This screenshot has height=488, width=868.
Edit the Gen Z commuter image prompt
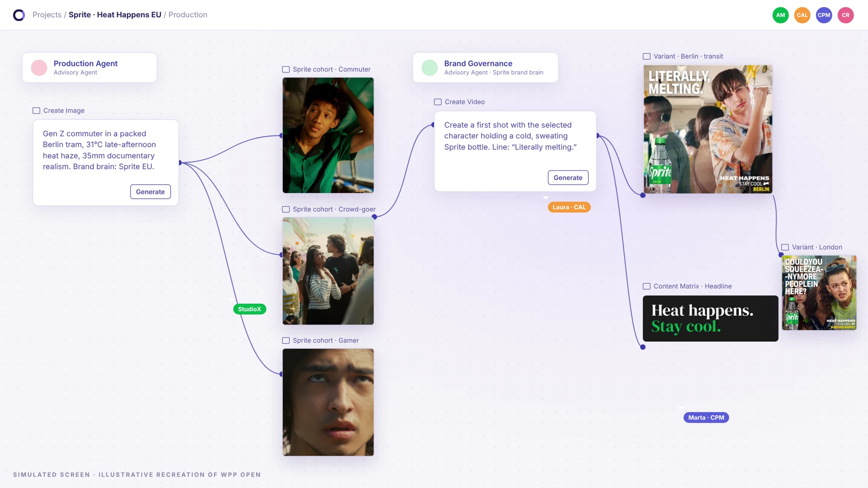pos(99,150)
